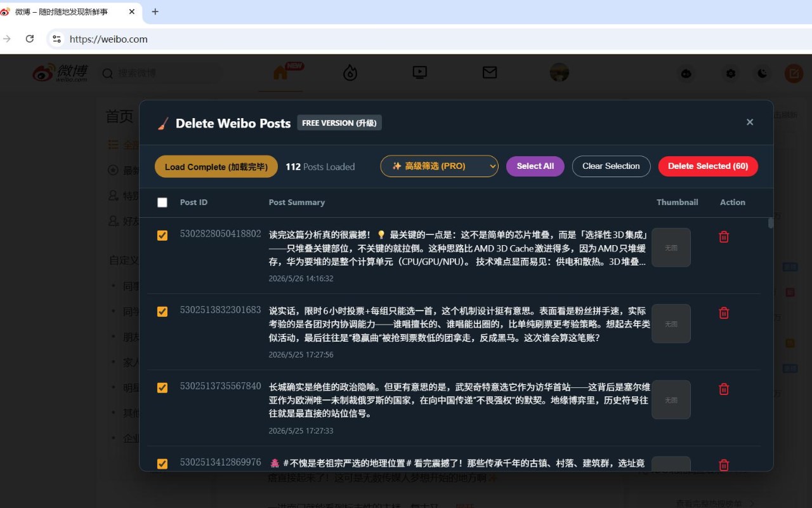Open Weibo home feed icon
This screenshot has height=508, width=812.
(x=280, y=73)
